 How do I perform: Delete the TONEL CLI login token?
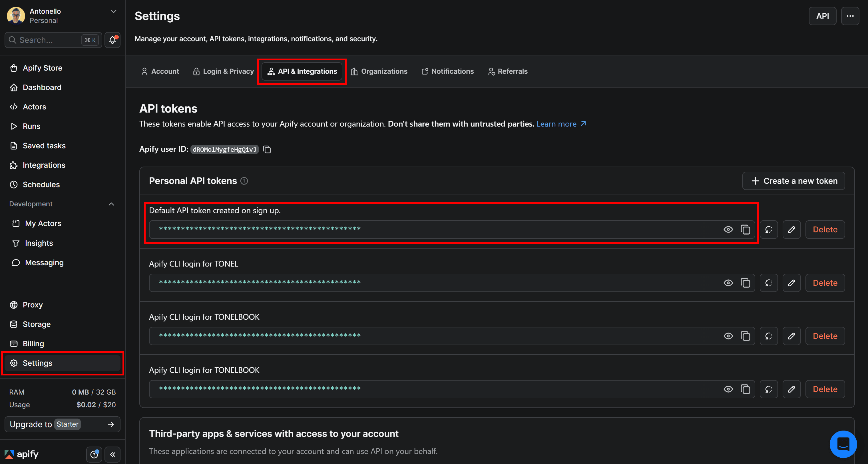tap(825, 283)
